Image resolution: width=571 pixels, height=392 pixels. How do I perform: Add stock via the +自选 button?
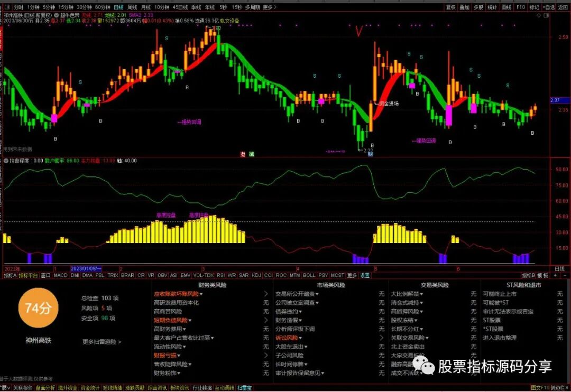point(549,7)
